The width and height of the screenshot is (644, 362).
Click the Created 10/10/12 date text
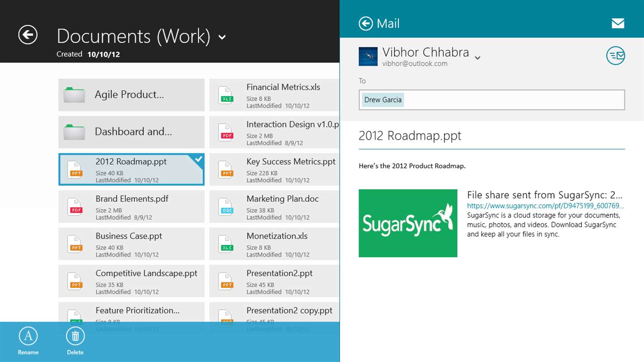pos(88,54)
